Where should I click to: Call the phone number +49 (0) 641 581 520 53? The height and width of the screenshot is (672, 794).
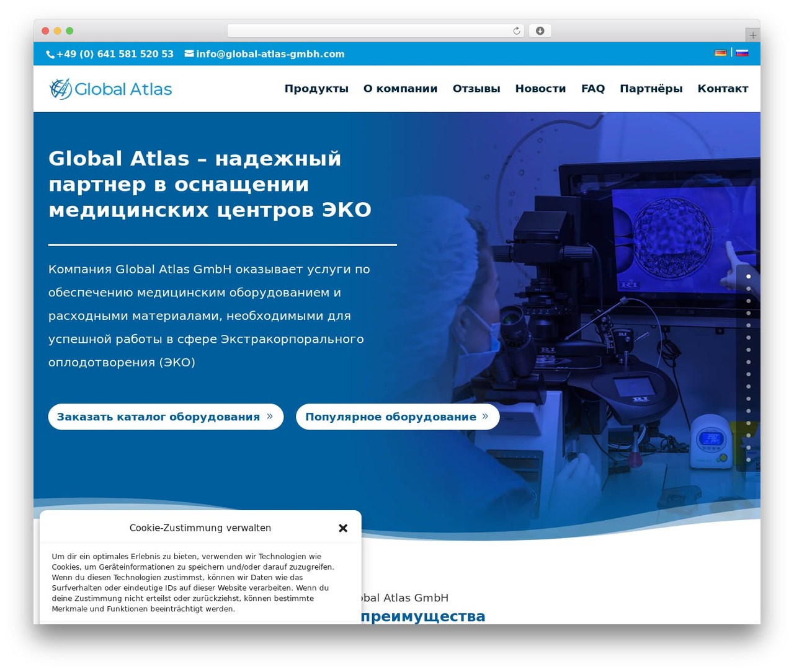click(115, 54)
